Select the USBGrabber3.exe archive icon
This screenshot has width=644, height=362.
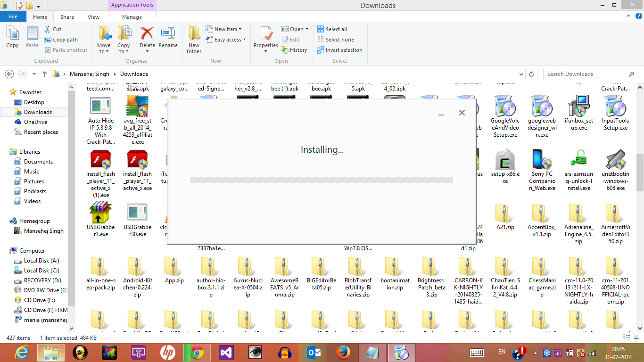(100, 213)
